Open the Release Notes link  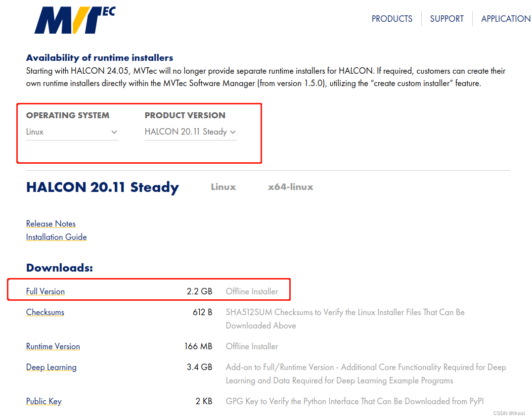click(x=51, y=224)
